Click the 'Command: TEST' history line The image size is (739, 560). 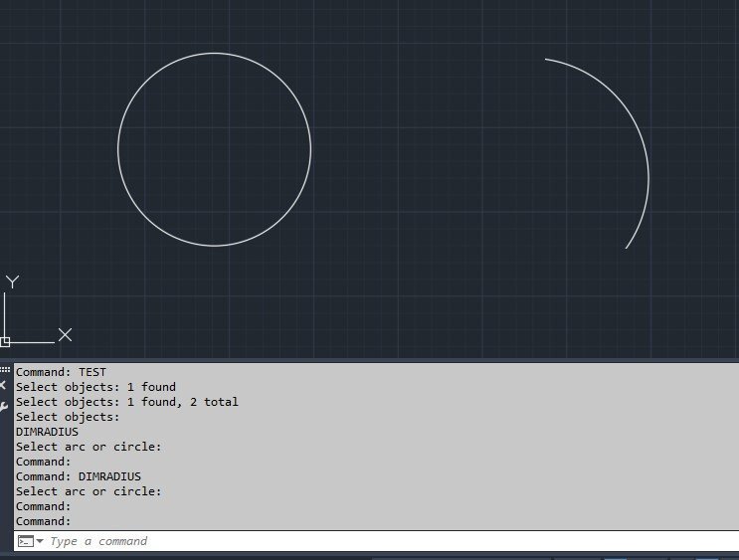pos(62,372)
